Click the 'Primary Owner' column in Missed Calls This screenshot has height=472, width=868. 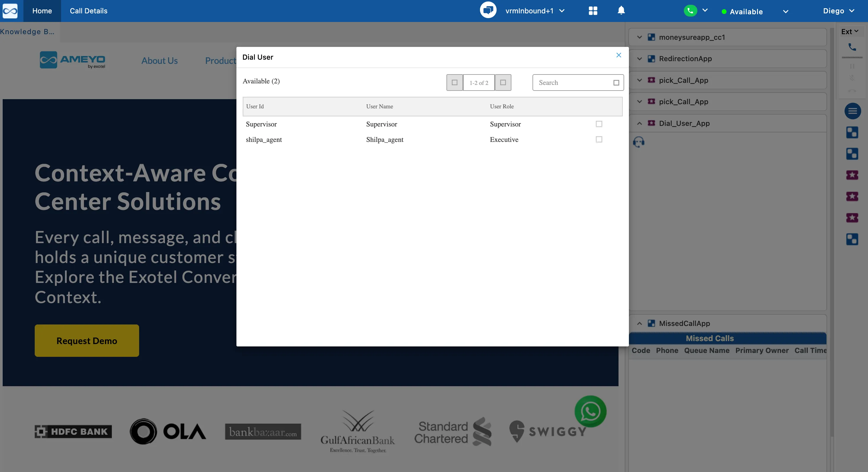[x=762, y=350]
